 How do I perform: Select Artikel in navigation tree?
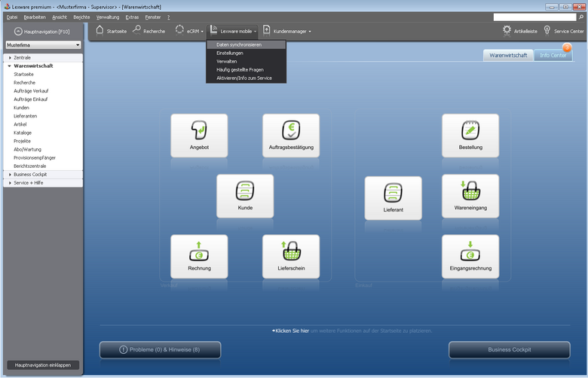[20, 124]
